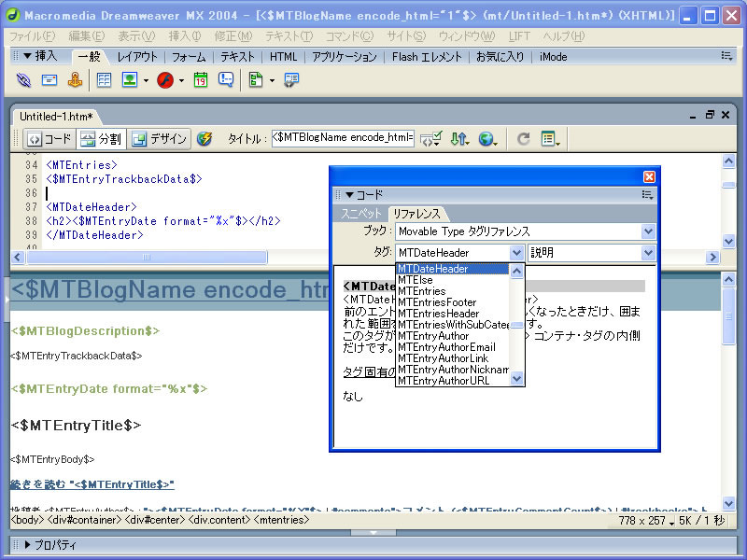This screenshot has height=560, width=747.
Task: Open the Flash media dropdown arrow
Action: pyautogui.click(x=181, y=80)
